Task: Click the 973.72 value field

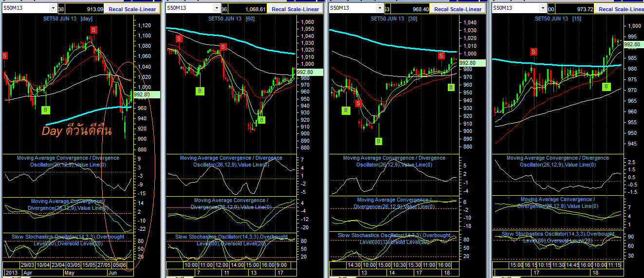Action: [x=573, y=9]
